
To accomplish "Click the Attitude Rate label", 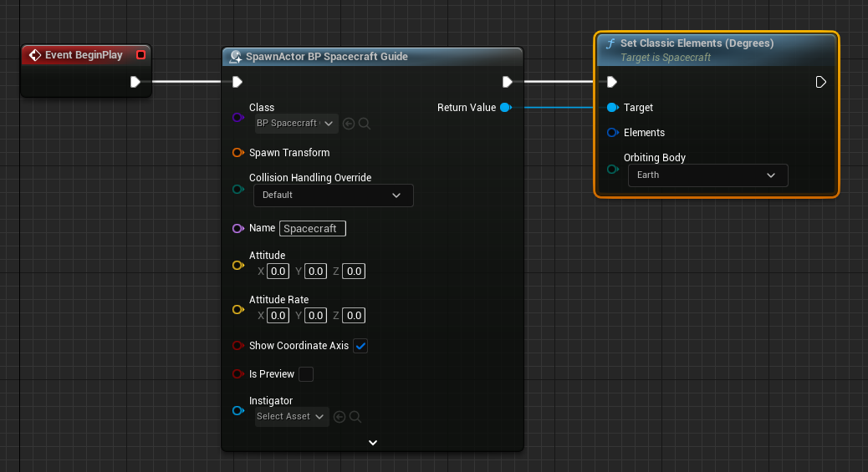I will [278, 299].
